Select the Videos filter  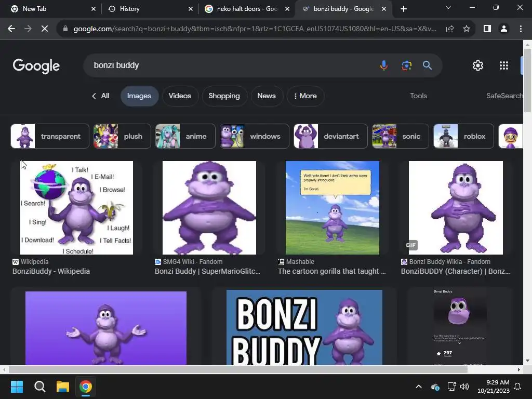(x=180, y=96)
